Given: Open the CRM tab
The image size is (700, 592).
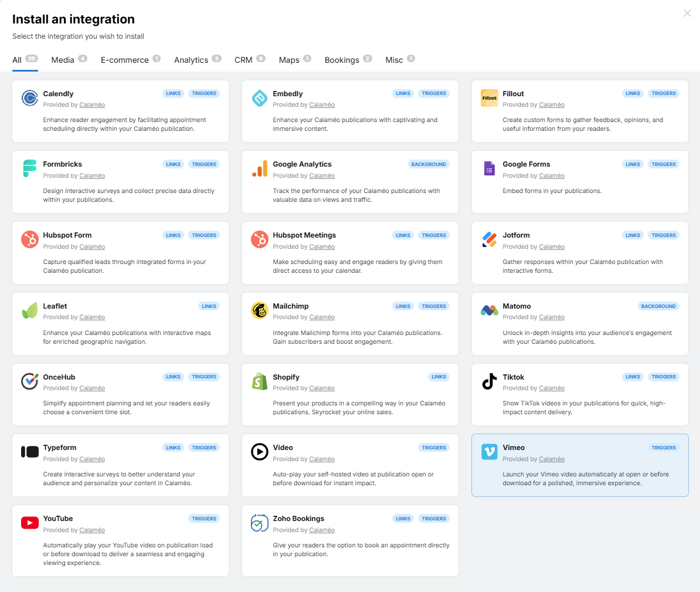Looking at the screenshot, I should pyautogui.click(x=250, y=60).
